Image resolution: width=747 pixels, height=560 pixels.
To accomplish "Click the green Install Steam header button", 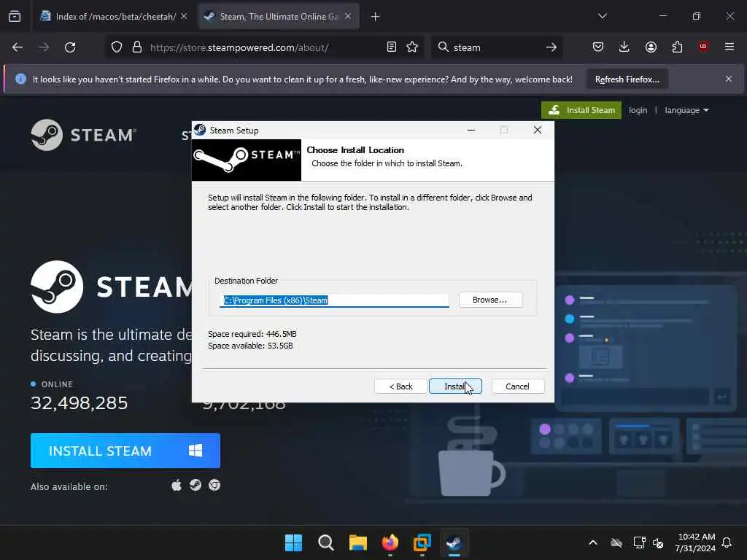I will click(581, 110).
